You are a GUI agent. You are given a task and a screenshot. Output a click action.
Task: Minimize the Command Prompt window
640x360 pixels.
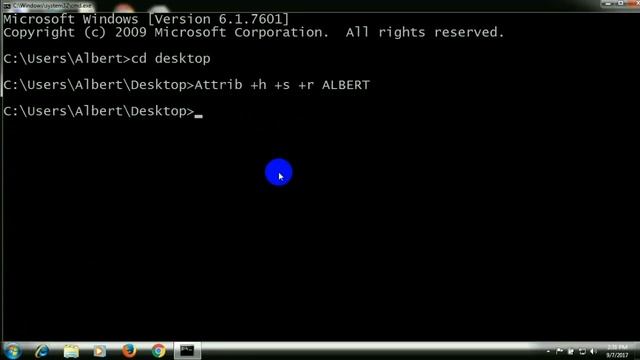pos(608,4)
